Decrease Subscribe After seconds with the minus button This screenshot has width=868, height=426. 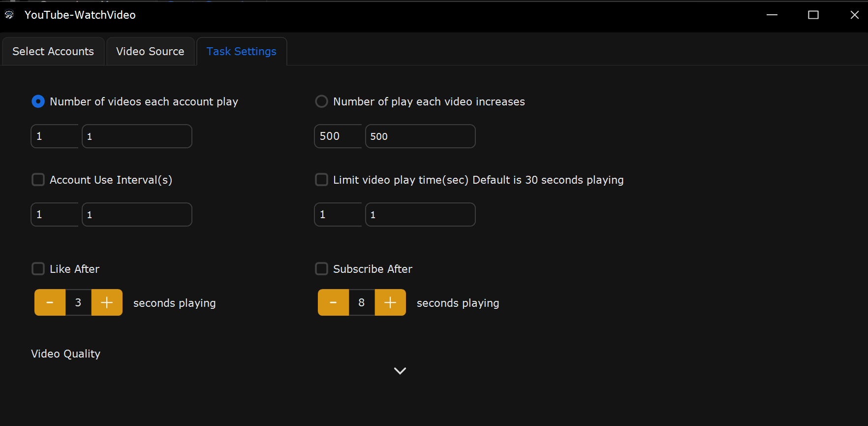point(333,302)
